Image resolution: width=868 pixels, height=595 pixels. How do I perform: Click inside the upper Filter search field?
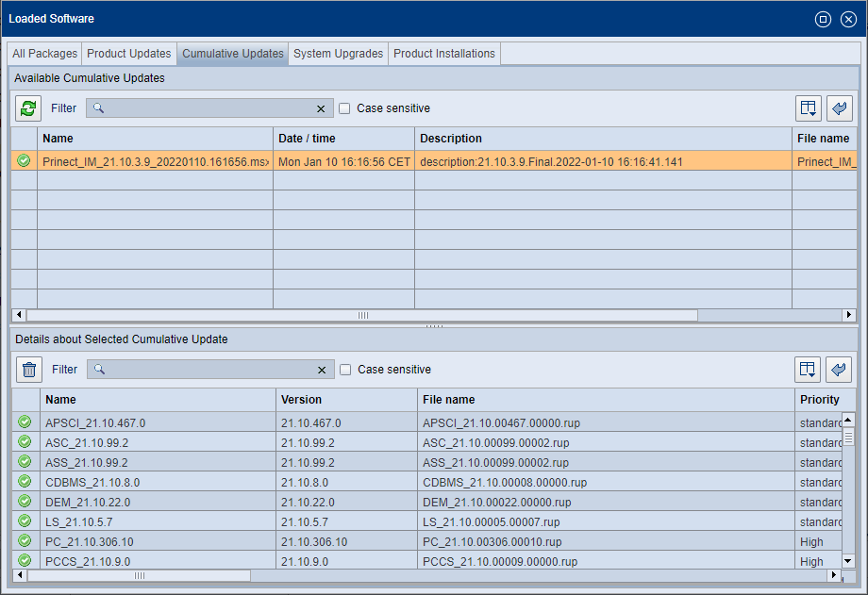click(x=208, y=107)
